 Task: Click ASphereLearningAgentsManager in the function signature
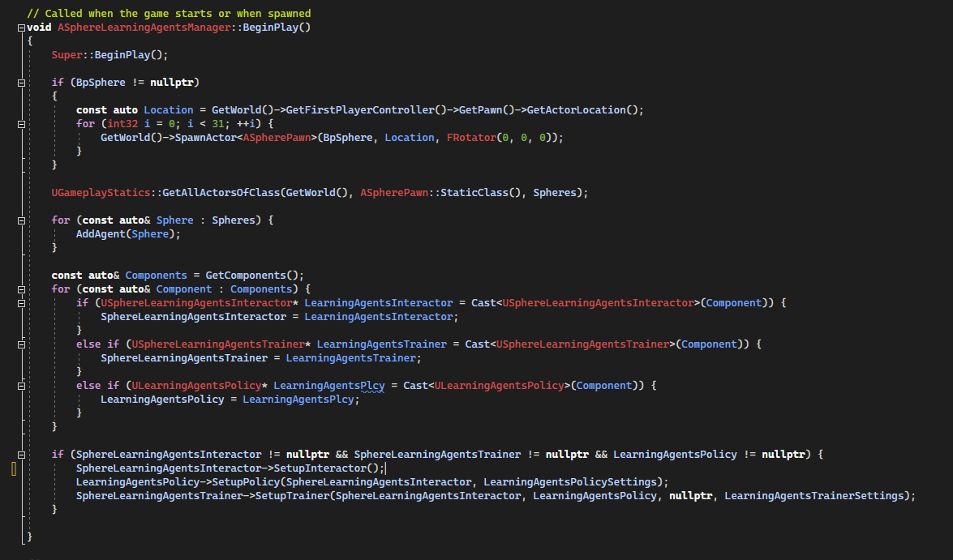pyautogui.click(x=144, y=28)
